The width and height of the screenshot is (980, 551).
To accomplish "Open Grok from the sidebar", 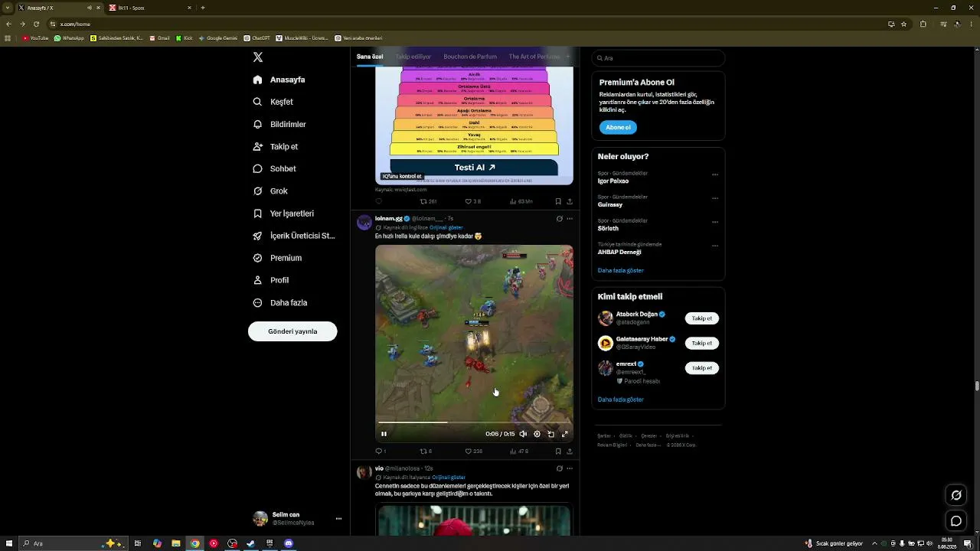I will 270,191.
